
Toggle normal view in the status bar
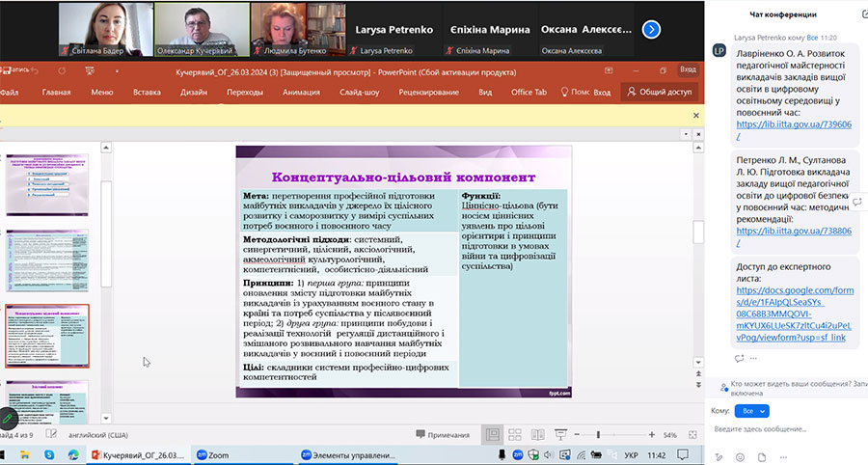coord(493,436)
